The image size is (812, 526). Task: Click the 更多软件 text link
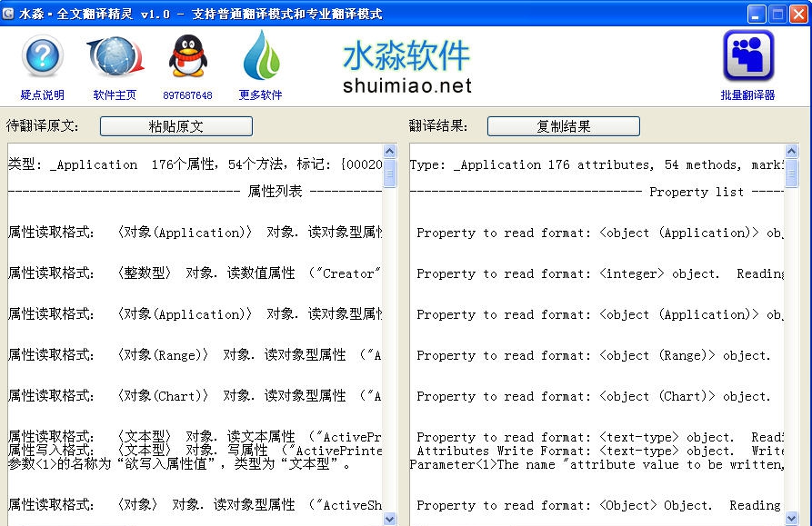[x=260, y=95]
